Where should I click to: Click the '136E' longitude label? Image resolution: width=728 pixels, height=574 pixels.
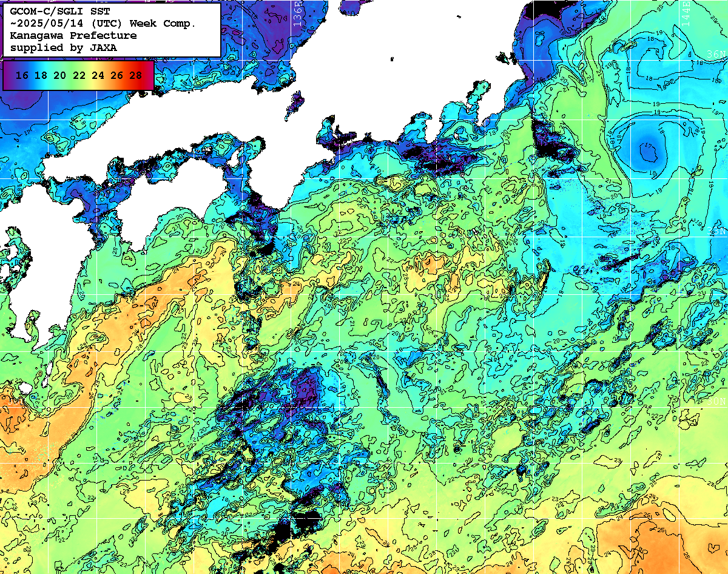[x=297, y=13]
